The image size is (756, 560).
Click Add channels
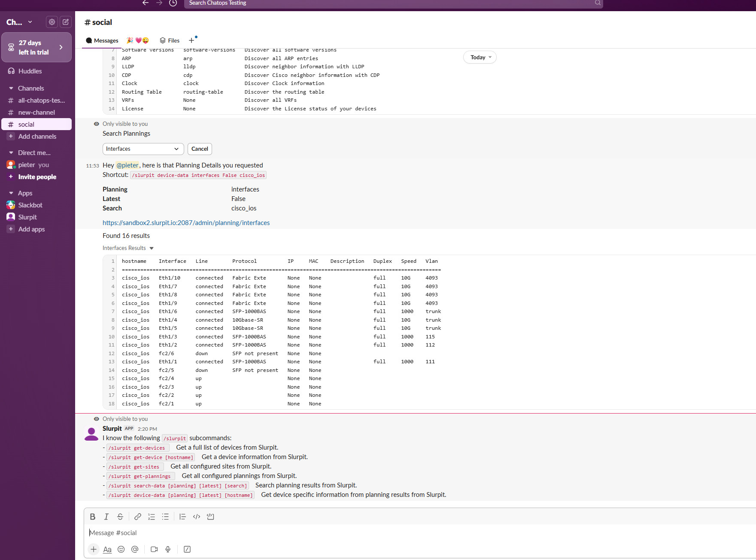[36, 137]
